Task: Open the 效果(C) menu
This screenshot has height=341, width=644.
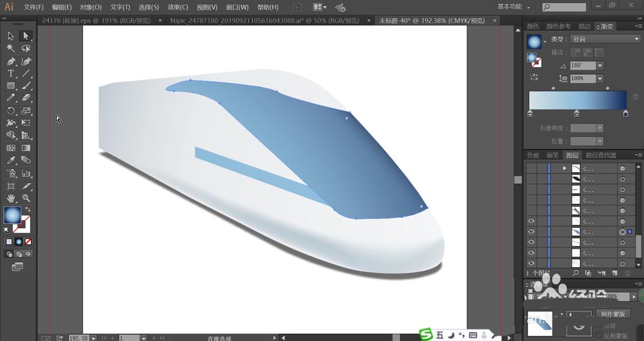Action: pyautogui.click(x=178, y=7)
